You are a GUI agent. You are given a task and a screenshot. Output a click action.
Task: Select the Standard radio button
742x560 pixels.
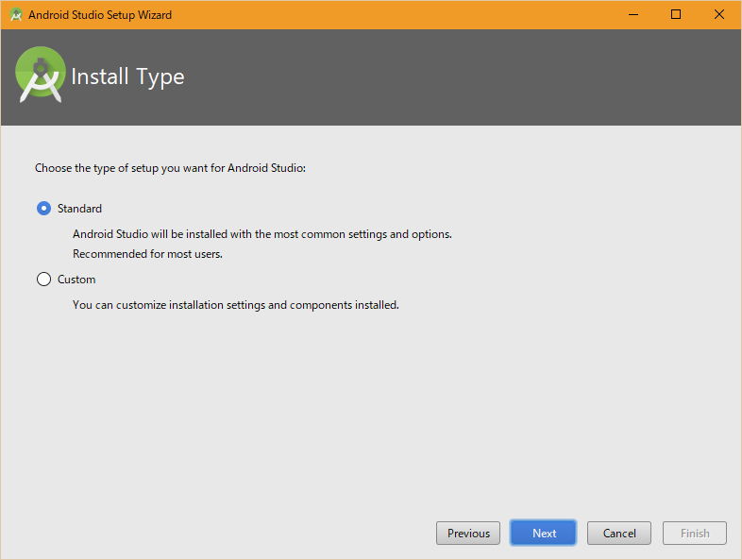tap(43, 209)
